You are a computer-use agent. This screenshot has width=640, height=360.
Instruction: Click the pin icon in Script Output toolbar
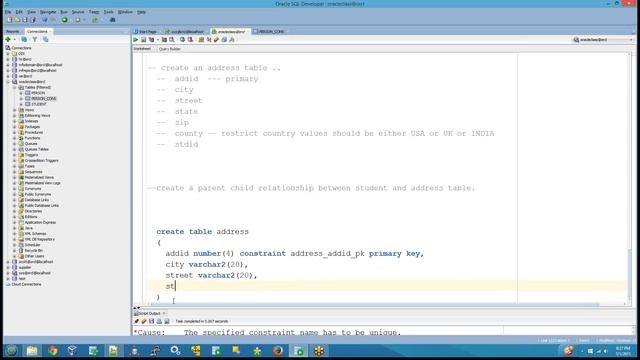click(x=136, y=321)
